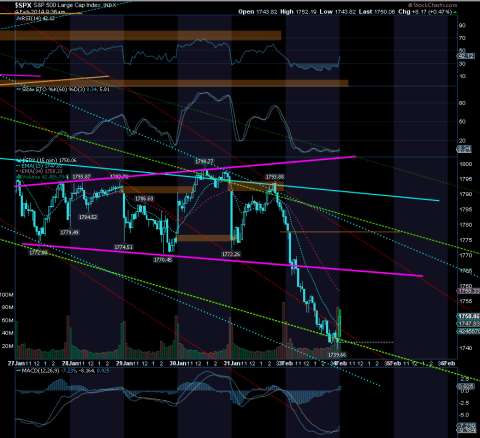The image size is (480, 438).
Task: Click the 100M volume axis tick
Action: click(x=6, y=295)
